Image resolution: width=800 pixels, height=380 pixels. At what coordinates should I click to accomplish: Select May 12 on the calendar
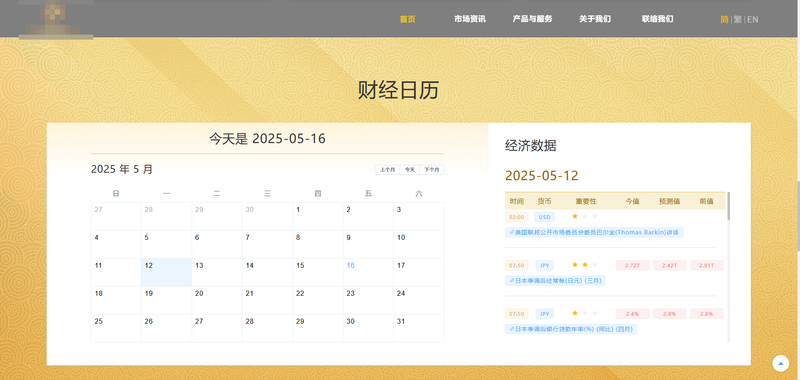(166, 272)
